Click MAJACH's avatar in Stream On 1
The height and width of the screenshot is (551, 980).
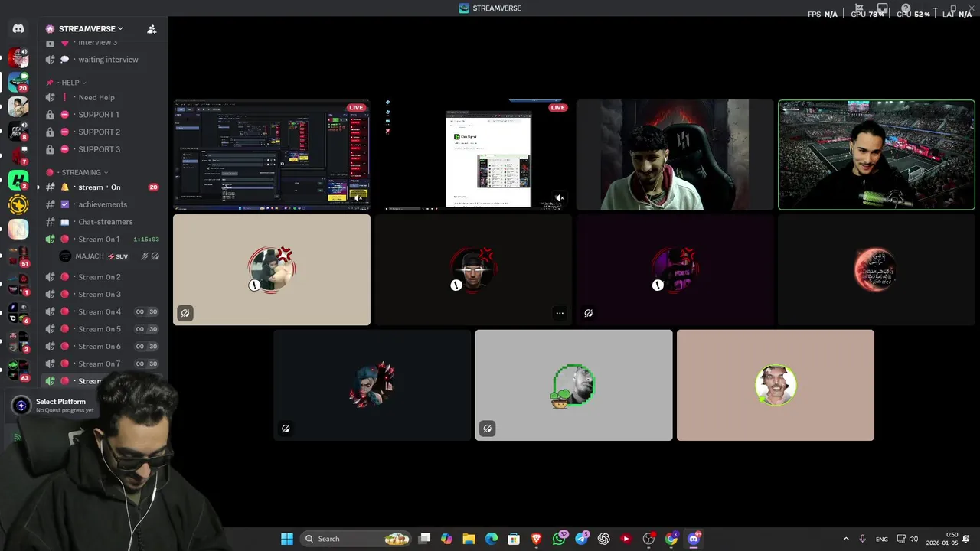pyautogui.click(x=65, y=256)
